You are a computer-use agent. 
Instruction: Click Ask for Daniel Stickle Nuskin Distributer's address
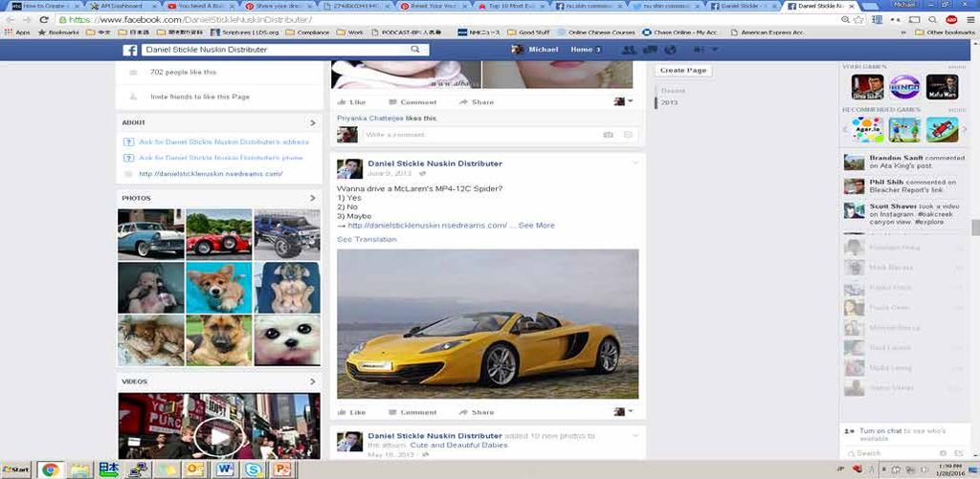(x=224, y=142)
